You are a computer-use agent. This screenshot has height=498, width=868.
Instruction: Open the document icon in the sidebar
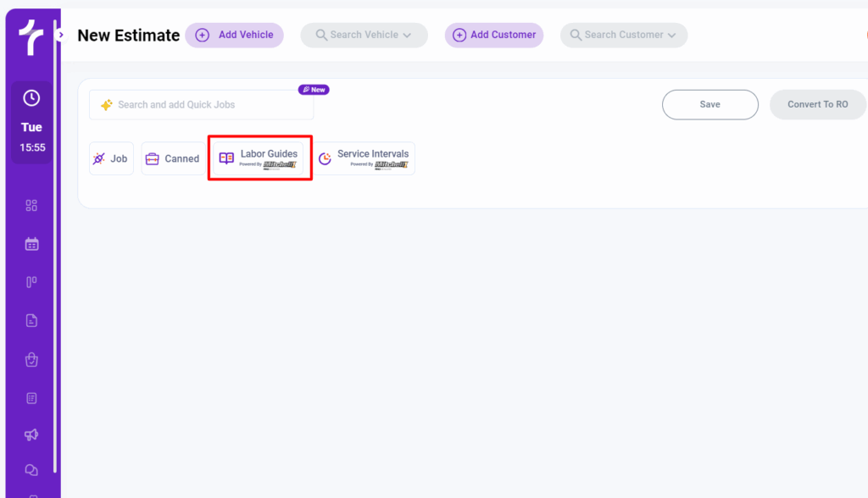point(31,320)
